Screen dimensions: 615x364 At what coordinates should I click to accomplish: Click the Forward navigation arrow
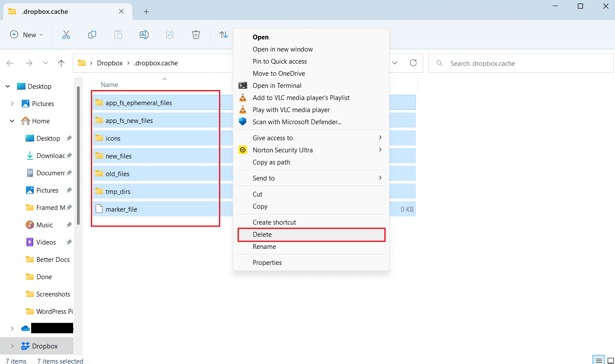(x=29, y=63)
